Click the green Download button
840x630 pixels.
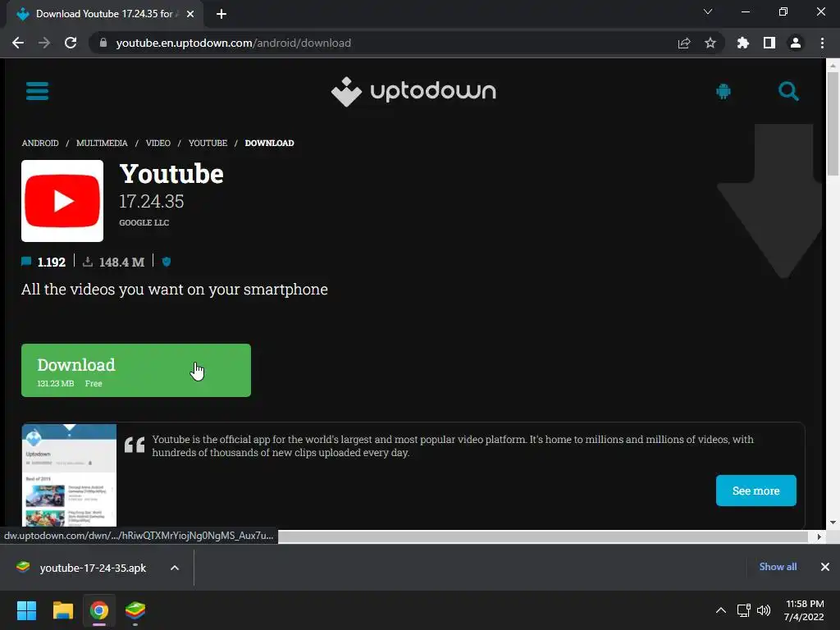136,370
